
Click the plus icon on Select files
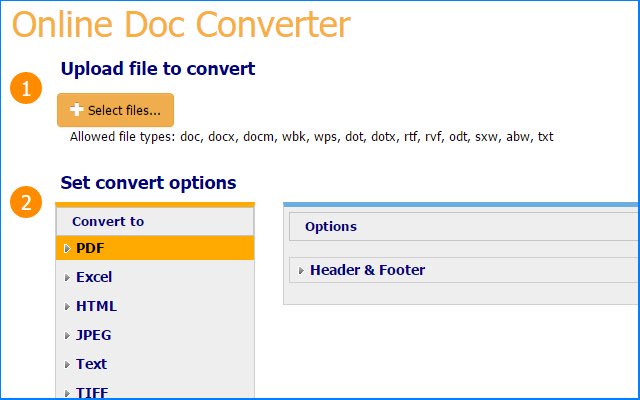(77, 109)
